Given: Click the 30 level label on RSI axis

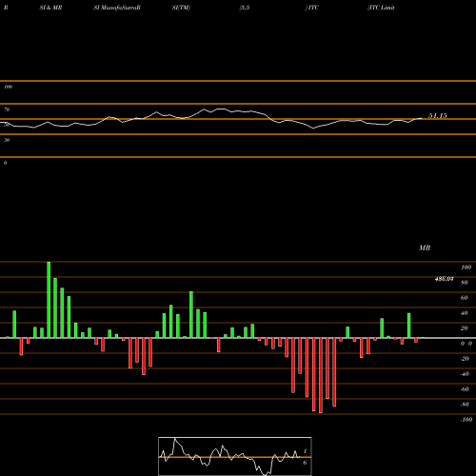Looking at the screenshot, I should coord(7,140).
